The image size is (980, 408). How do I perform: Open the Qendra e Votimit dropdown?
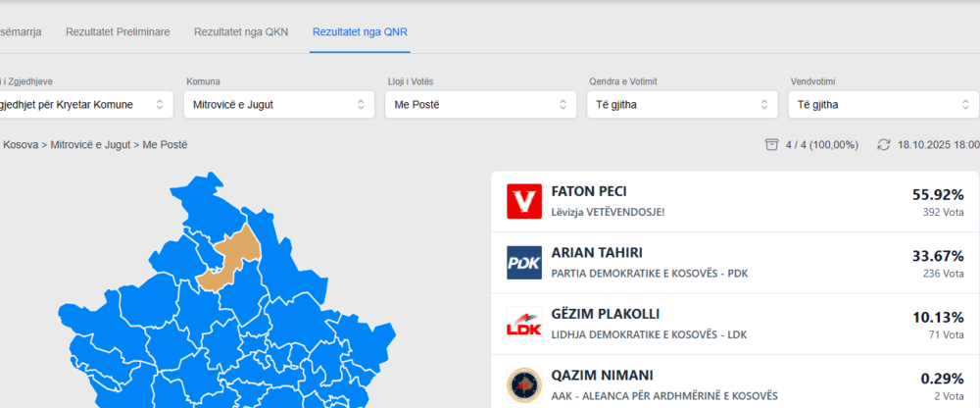click(681, 104)
